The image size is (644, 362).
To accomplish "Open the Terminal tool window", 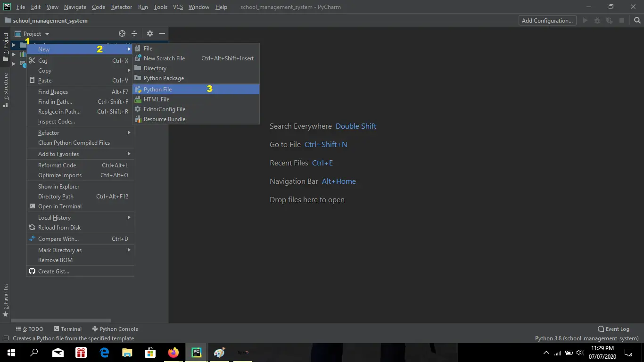I will click(x=68, y=329).
